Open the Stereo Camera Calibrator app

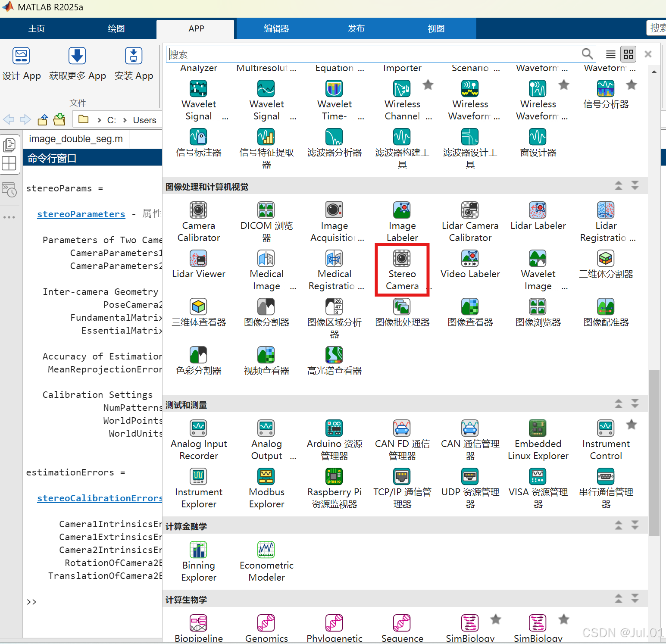tap(402, 270)
